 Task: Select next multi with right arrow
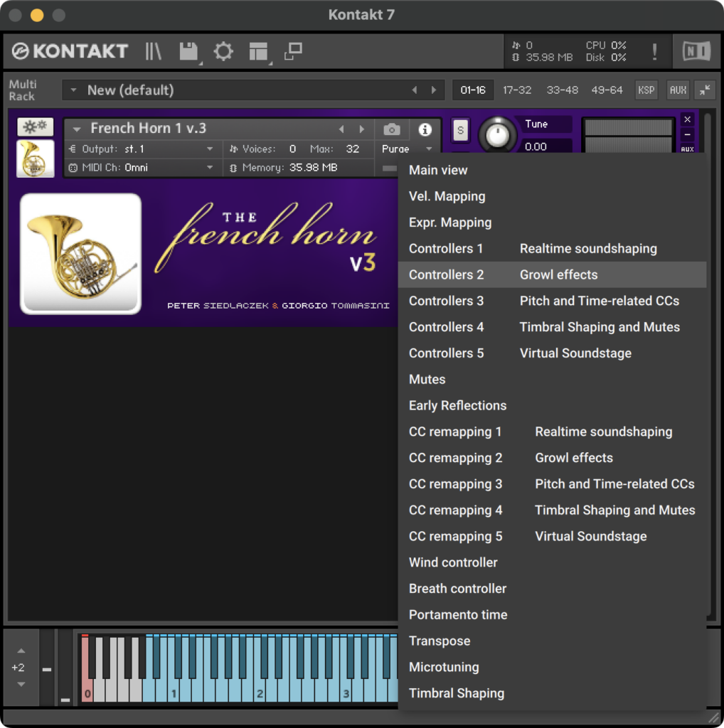(434, 90)
